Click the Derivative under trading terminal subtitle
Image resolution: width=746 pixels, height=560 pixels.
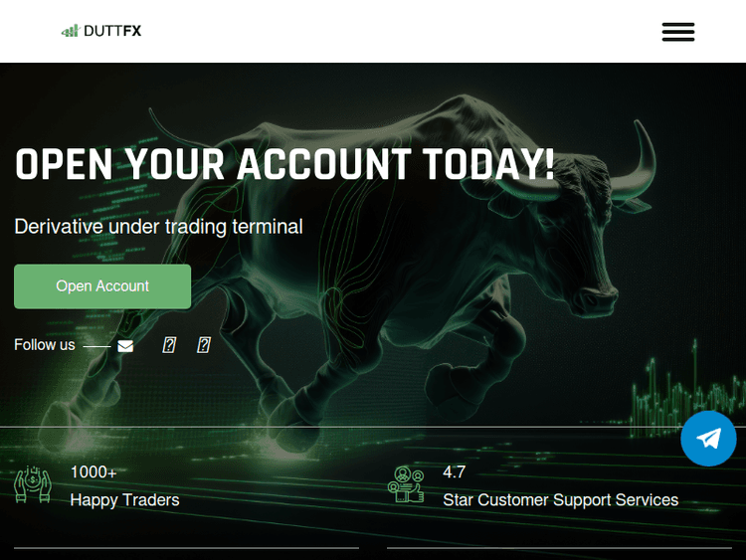158,227
